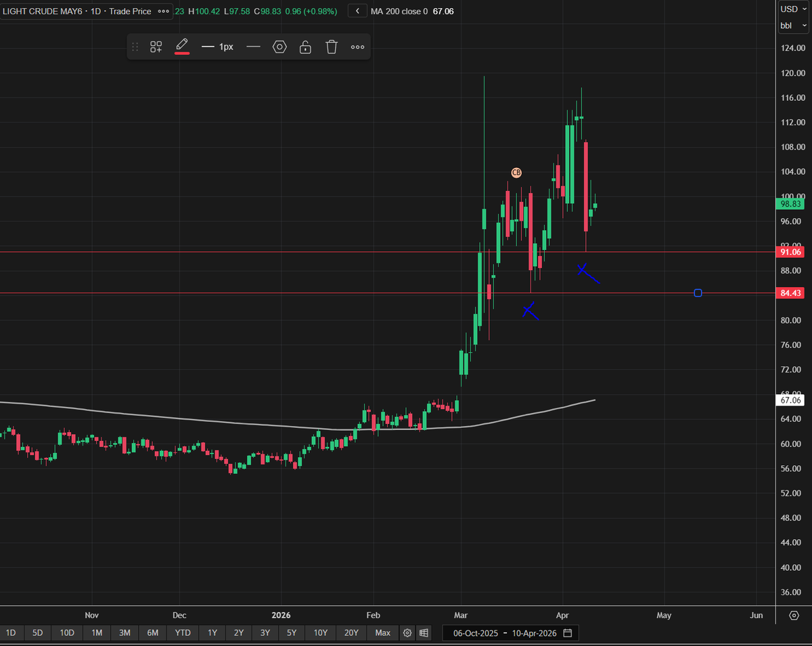This screenshot has height=646, width=812.
Task: Select the 84.43 horizontal line handle
Action: coord(698,293)
